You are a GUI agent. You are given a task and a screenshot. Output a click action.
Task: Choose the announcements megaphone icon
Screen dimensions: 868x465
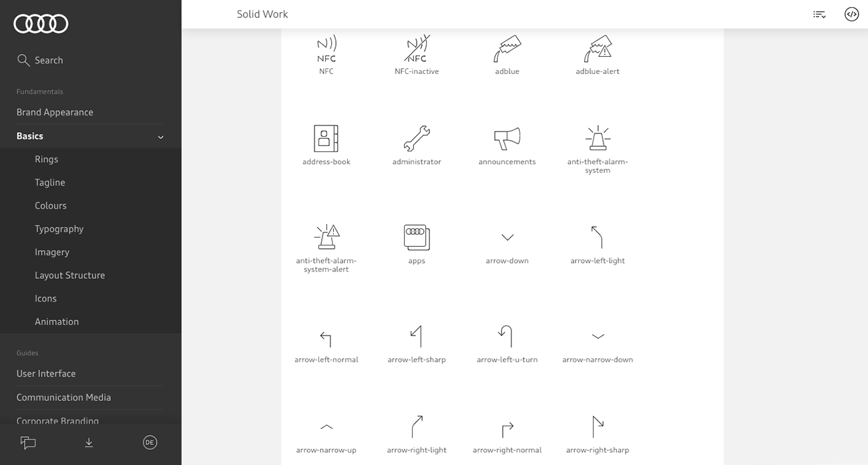coord(507,139)
